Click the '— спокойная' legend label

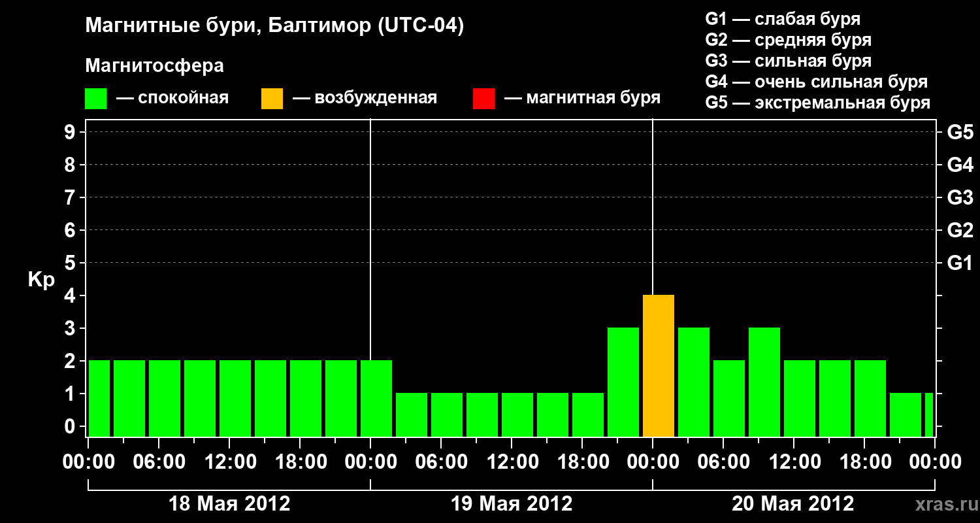[172, 98]
